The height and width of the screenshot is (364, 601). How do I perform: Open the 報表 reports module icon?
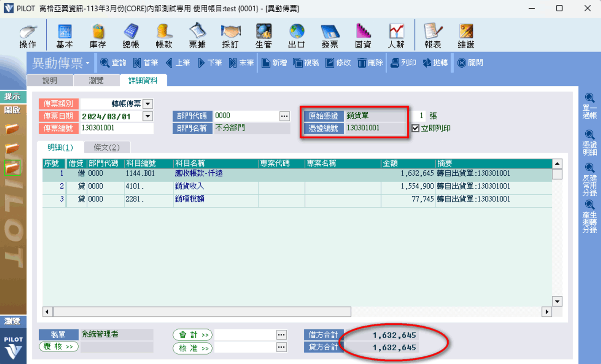(433, 36)
